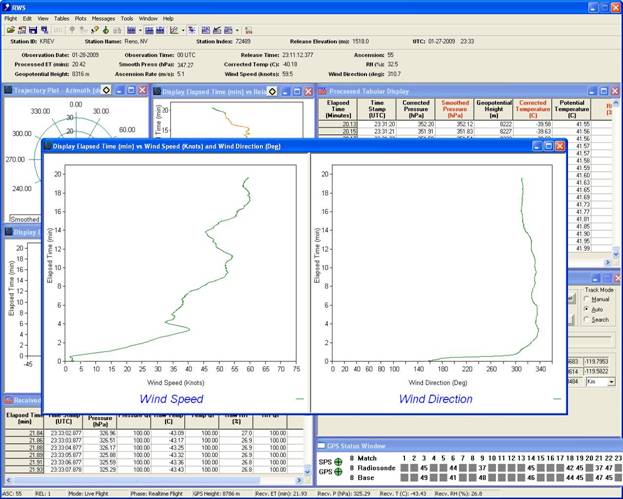Click the yellow key-shaped toolbar icon
The width and height of the screenshot is (623, 499).
95,30
